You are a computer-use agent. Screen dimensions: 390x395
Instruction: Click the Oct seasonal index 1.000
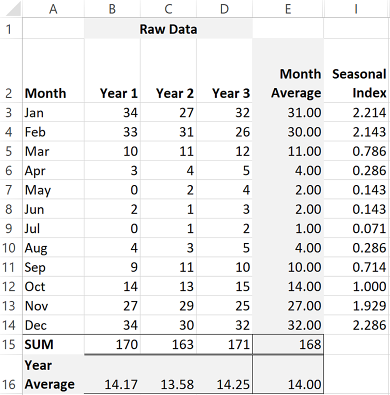(x=357, y=286)
